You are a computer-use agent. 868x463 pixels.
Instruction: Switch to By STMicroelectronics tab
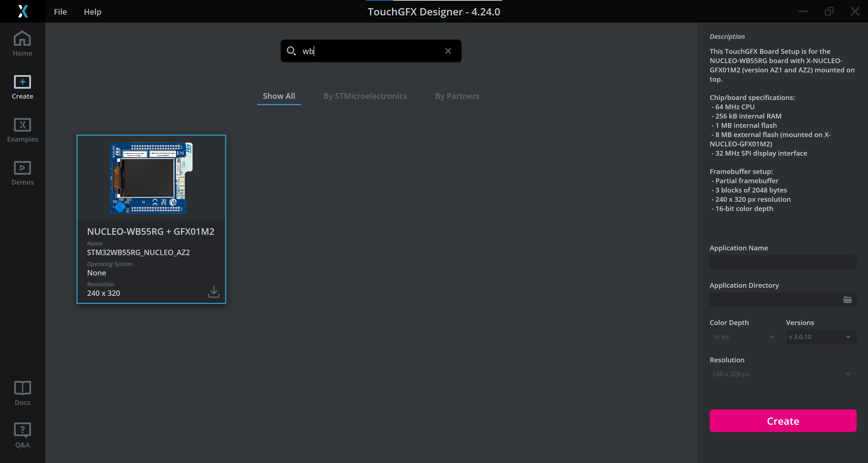point(365,96)
